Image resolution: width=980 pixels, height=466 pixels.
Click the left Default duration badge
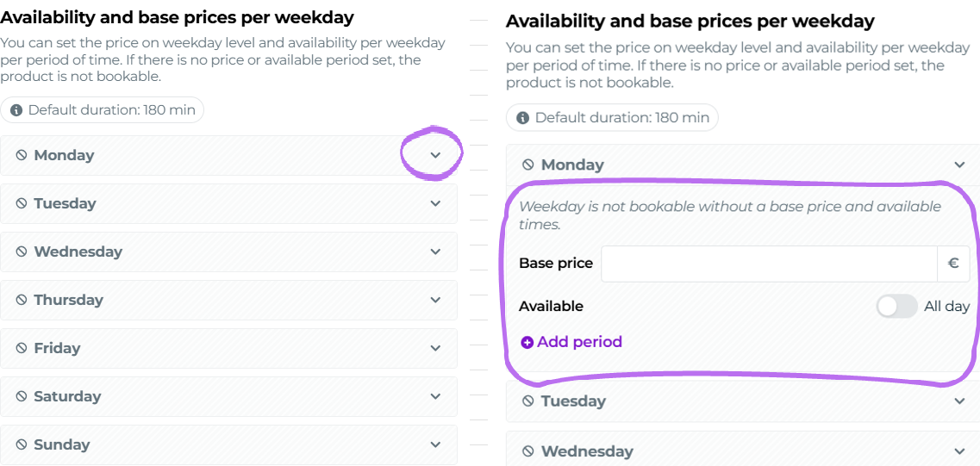(103, 110)
